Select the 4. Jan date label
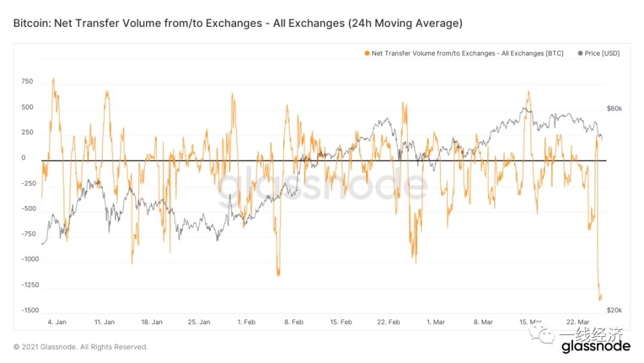The height and width of the screenshot is (363, 644). [57, 322]
